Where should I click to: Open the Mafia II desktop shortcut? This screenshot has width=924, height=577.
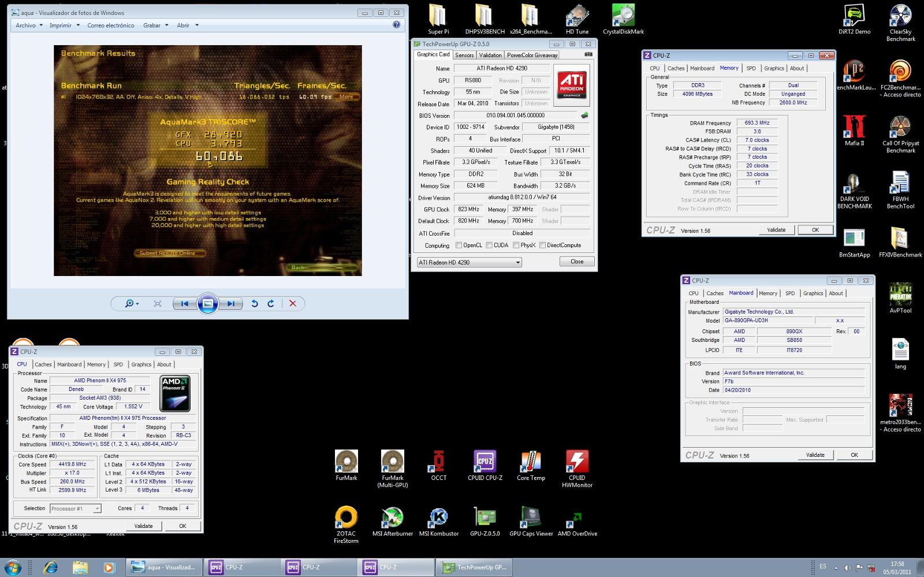854,127
